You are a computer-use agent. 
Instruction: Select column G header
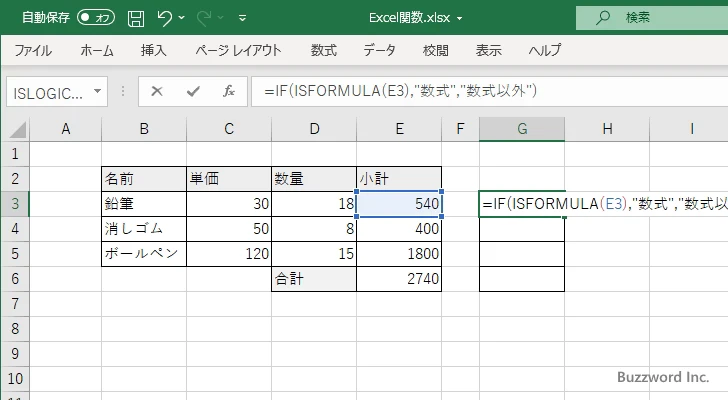point(522,129)
